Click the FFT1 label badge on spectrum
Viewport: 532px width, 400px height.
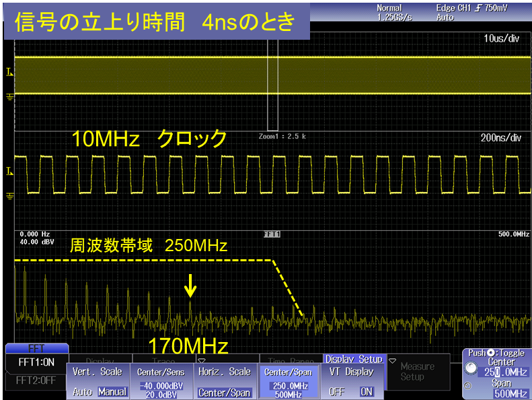(272, 235)
